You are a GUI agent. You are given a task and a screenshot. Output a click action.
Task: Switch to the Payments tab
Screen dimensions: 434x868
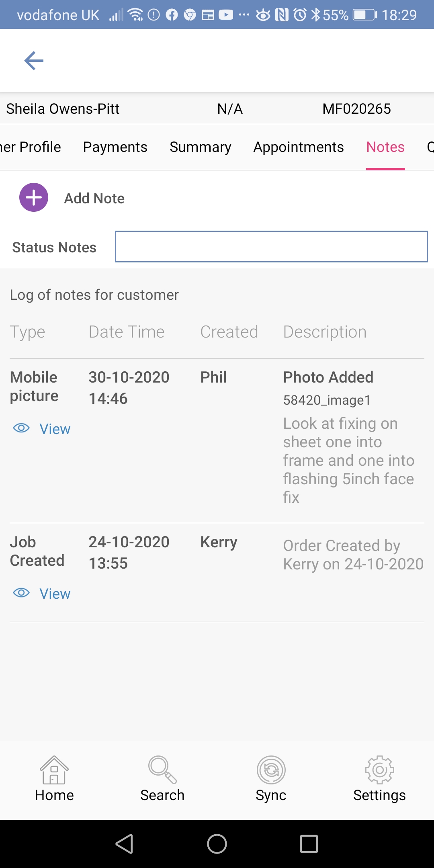(115, 147)
